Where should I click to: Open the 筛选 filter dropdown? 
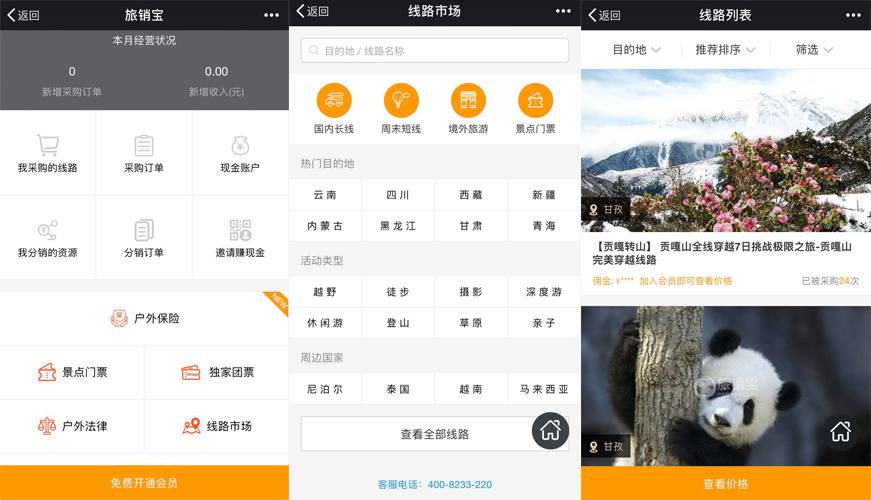(814, 49)
